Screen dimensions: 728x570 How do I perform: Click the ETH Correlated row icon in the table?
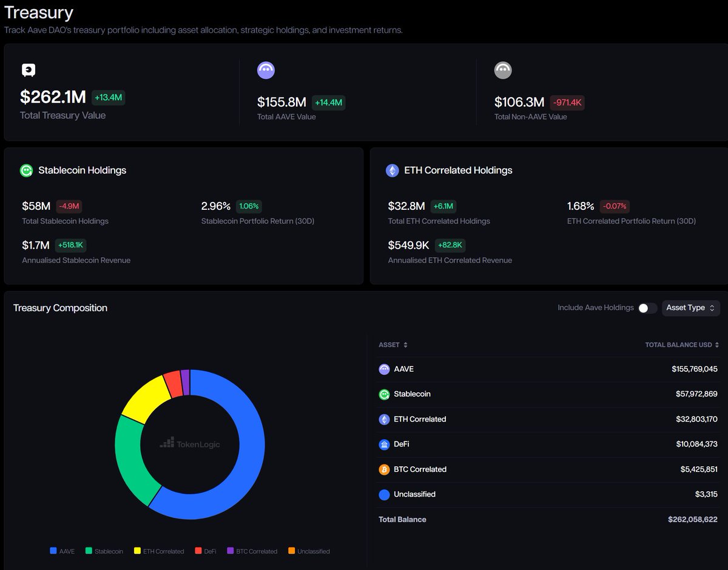pyautogui.click(x=384, y=419)
